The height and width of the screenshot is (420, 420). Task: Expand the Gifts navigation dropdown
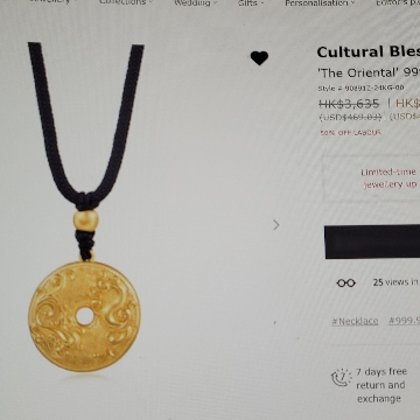click(x=250, y=3)
